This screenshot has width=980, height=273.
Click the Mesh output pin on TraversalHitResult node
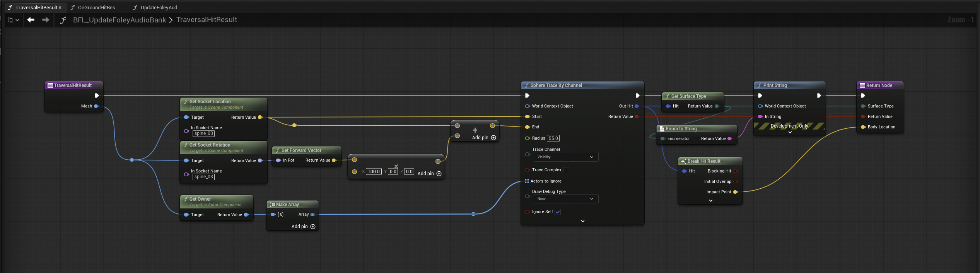point(96,106)
